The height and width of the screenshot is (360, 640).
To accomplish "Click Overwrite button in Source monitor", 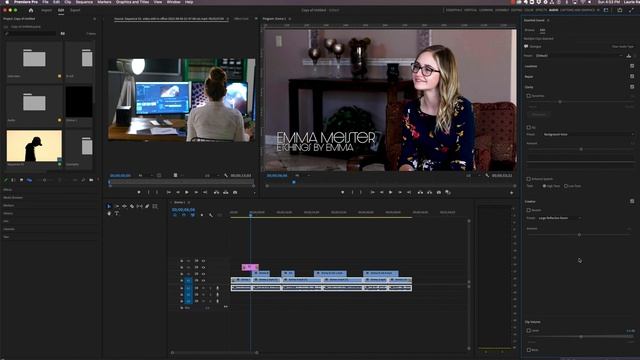I will (226, 192).
